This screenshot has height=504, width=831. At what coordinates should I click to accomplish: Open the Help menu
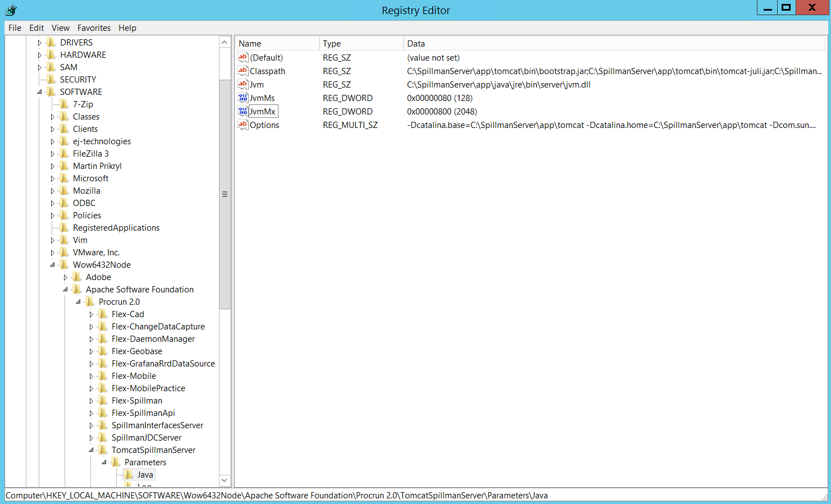pos(127,28)
